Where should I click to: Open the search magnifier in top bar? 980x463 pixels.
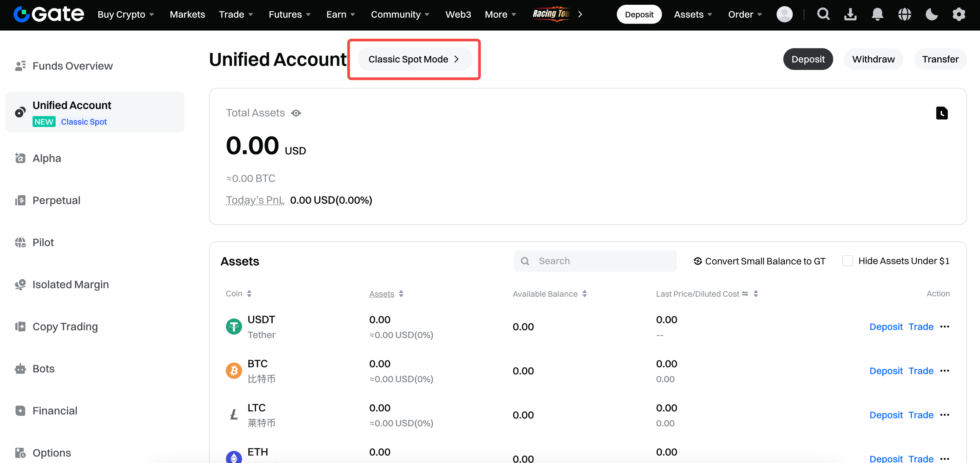pos(823,15)
